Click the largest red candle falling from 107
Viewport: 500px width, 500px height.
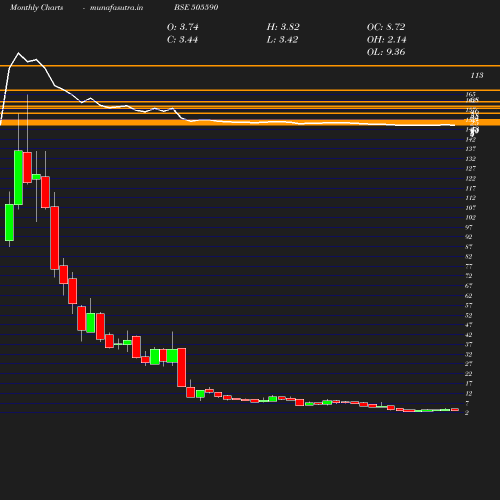tap(55, 238)
